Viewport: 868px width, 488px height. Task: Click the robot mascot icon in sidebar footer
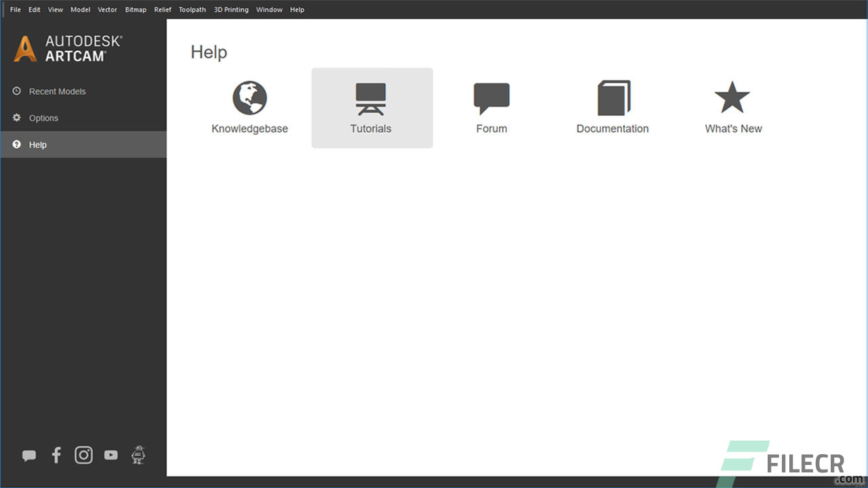coord(138,455)
